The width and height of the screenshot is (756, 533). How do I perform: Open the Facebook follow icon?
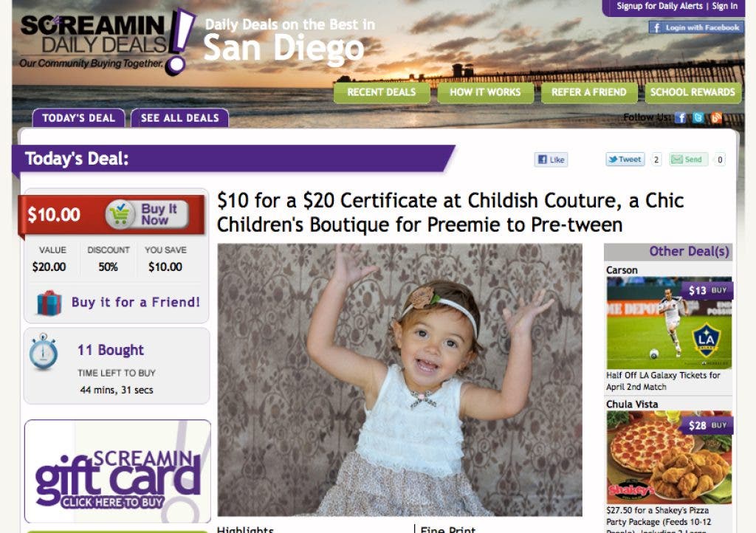coord(680,117)
